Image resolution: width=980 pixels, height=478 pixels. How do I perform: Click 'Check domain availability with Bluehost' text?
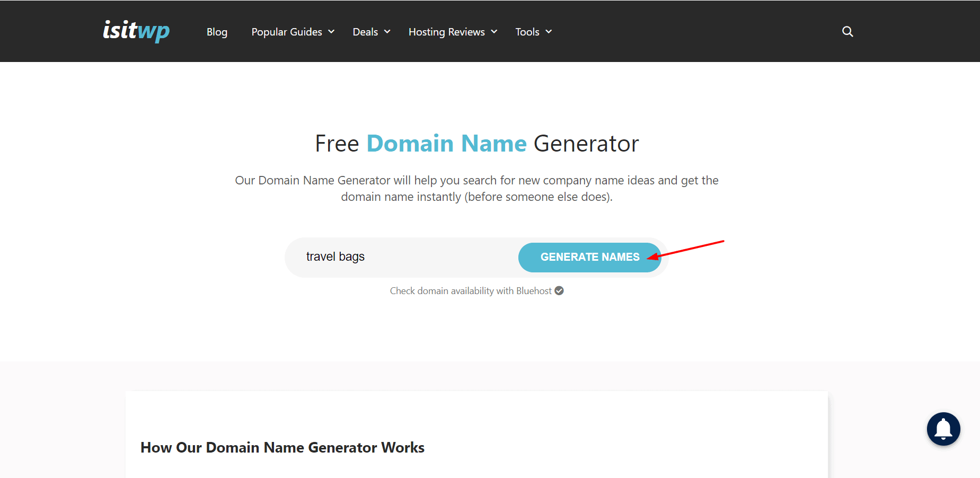pyautogui.click(x=470, y=291)
